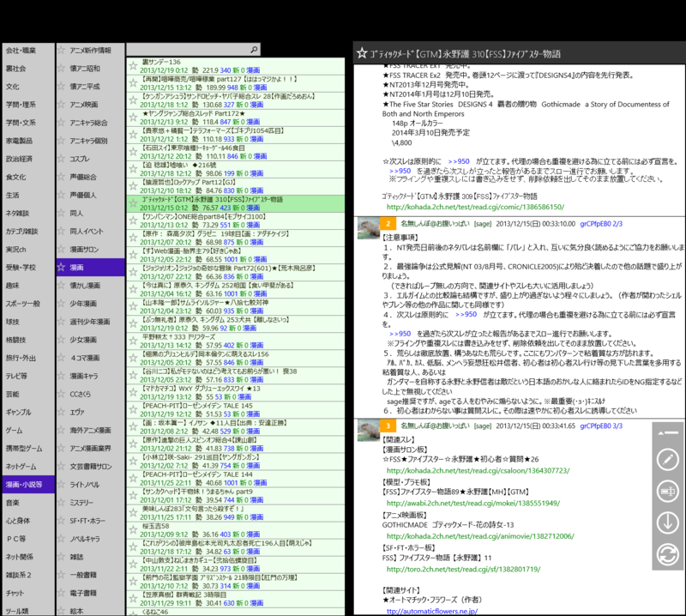
Task: Click the pencil write-post icon
Action: pyautogui.click(x=668, y=459)
